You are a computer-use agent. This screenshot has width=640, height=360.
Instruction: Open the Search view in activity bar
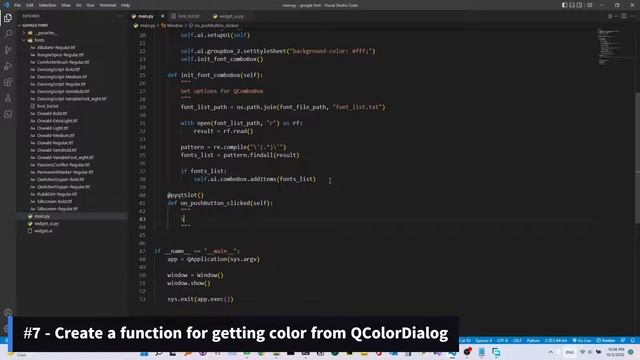point(8,34)
